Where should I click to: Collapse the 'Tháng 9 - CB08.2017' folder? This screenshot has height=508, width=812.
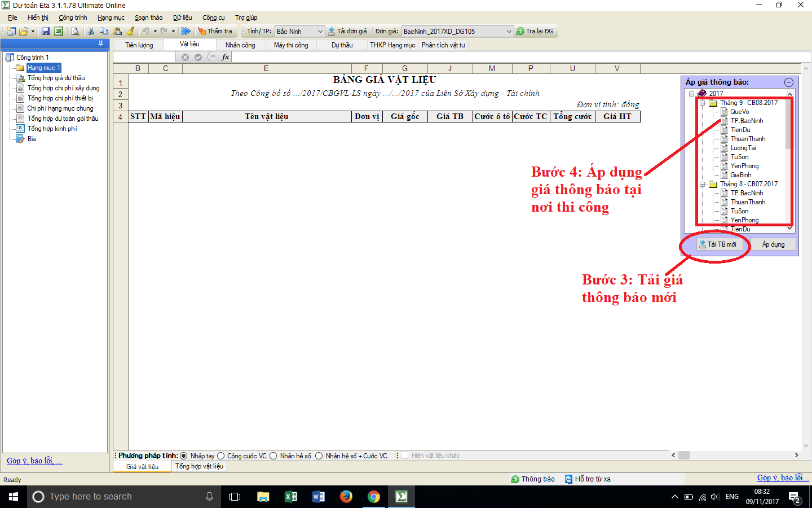point(703,103)
